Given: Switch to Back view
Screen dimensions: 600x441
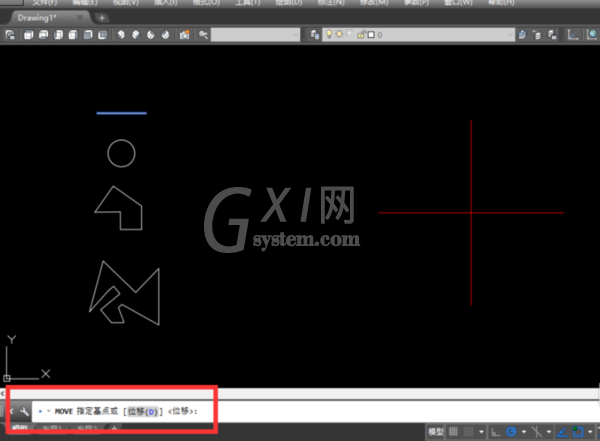Looking at the screenshot, I should tap(103, 35).
